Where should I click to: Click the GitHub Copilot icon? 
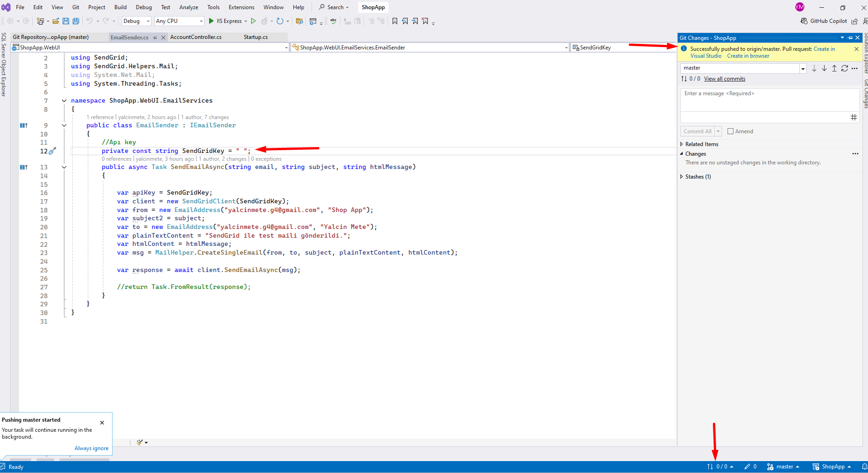click(x=804, y=21)
